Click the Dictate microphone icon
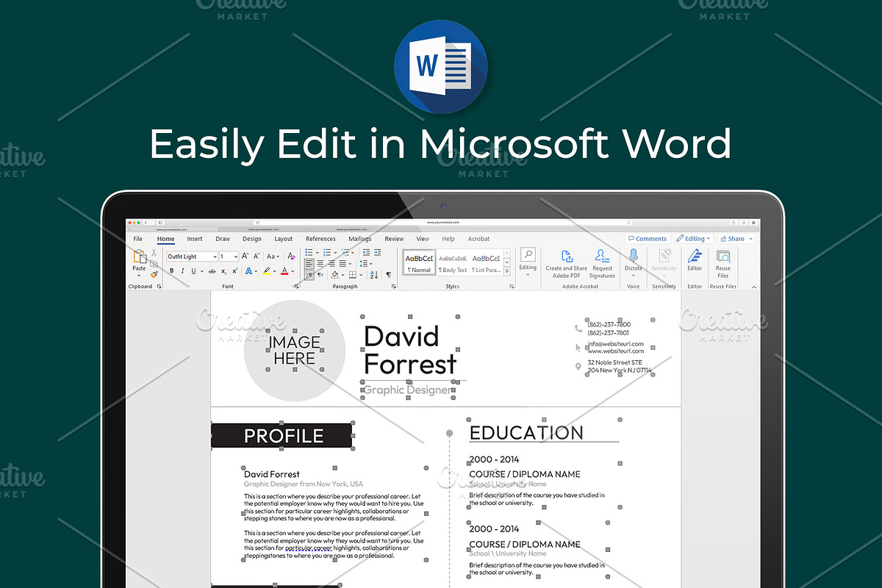Viewport: 882px width, 588px height. coord(634,255)
